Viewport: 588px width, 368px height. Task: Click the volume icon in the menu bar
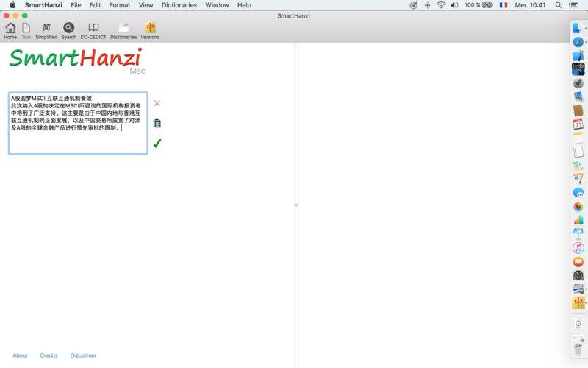[x=454, y=5]
